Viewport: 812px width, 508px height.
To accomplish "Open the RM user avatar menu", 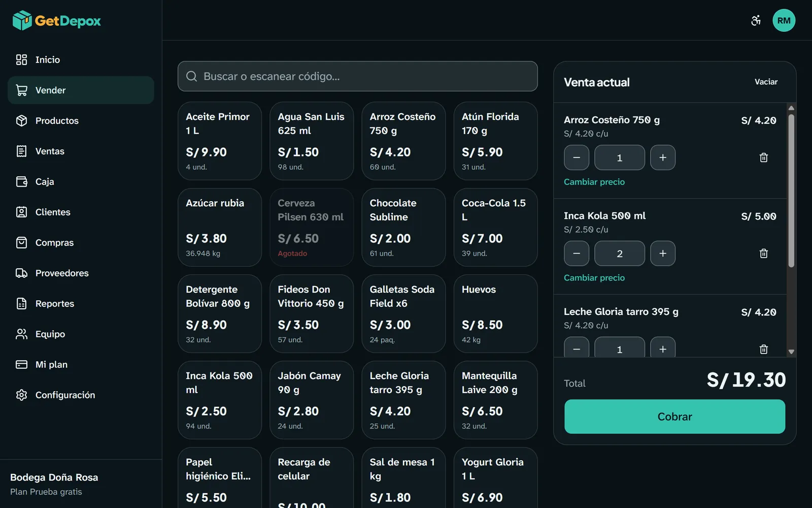I will pyautogui.click(x=784, y=20).
